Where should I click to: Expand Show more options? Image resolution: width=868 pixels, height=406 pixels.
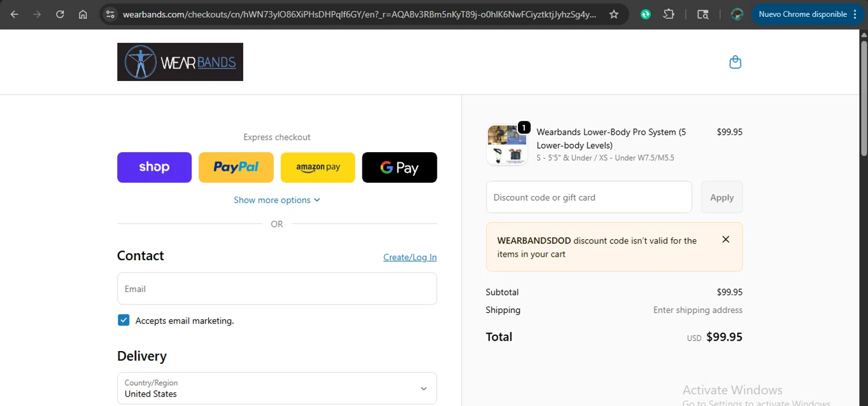click(x=277, y=200)
